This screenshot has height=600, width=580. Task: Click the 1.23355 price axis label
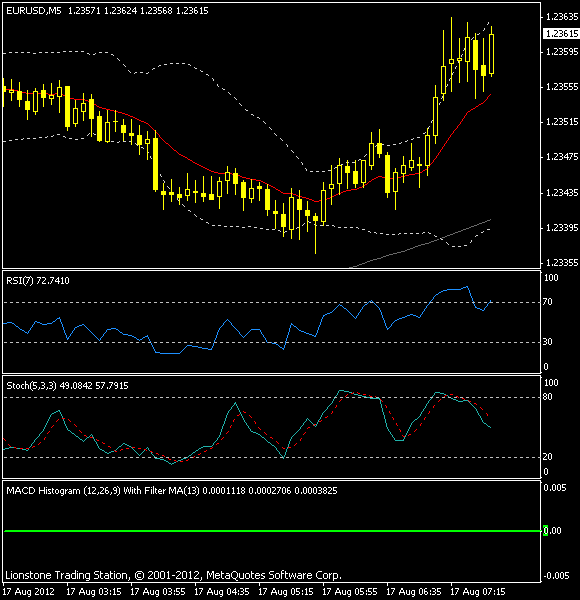pos(562,262)
